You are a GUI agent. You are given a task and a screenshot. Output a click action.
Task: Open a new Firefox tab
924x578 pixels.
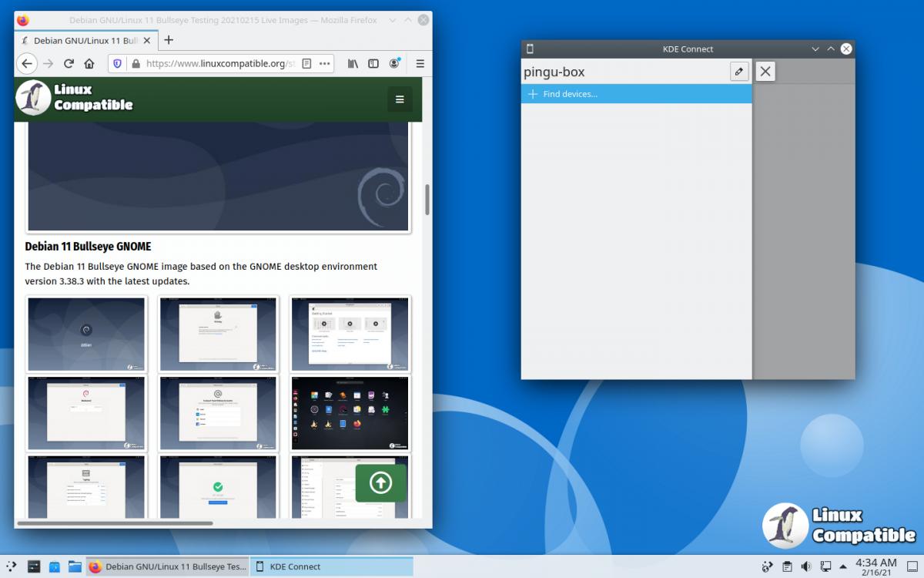[x=169, y=40]
